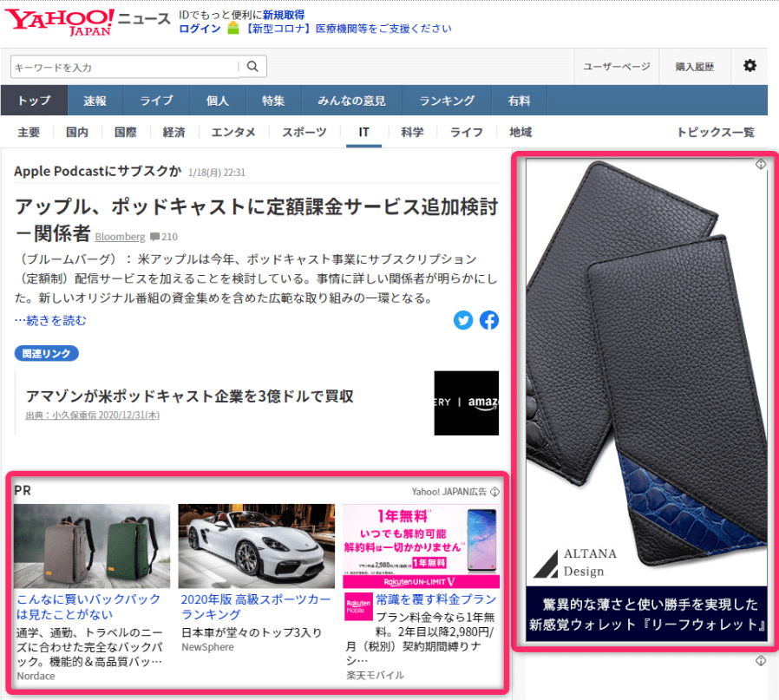779x700 pixels.
Task: Click the keyword search input field
Action: coord(124,67)
